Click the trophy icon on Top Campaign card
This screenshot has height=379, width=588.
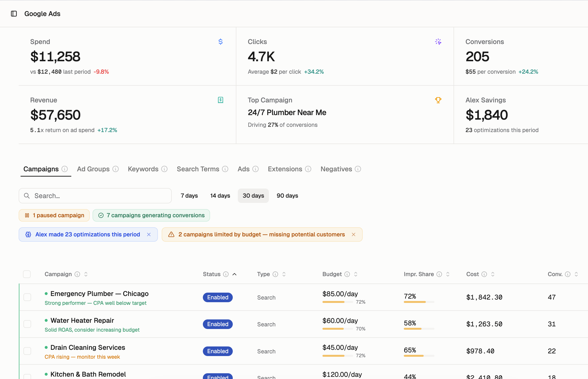(x=438, y=100)
